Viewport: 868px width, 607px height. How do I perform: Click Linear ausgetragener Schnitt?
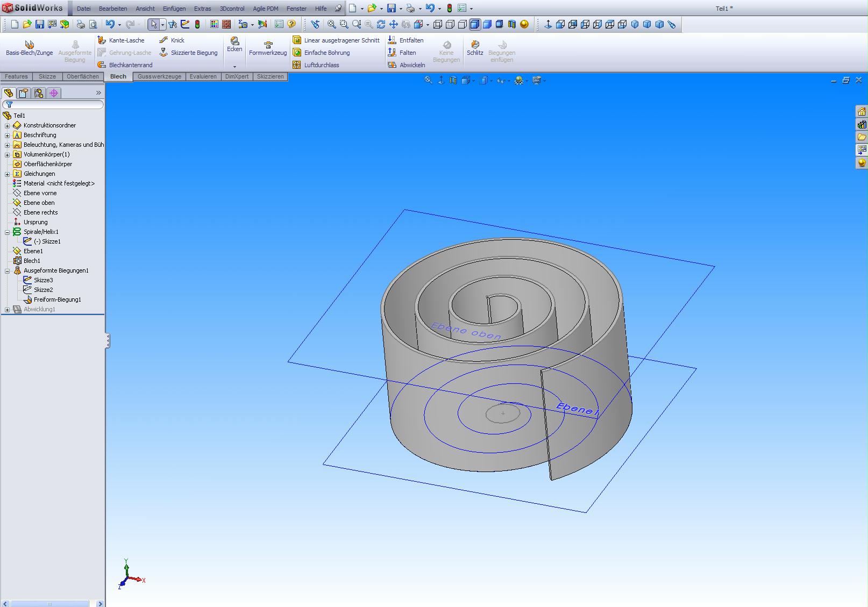tap(336, 40)
